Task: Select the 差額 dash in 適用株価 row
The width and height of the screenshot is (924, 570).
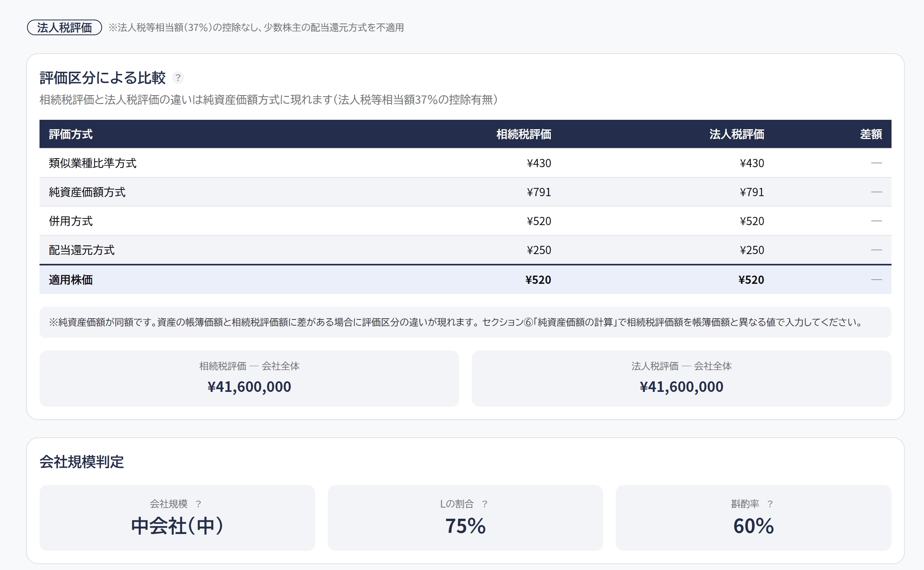Action: (876, 280)
